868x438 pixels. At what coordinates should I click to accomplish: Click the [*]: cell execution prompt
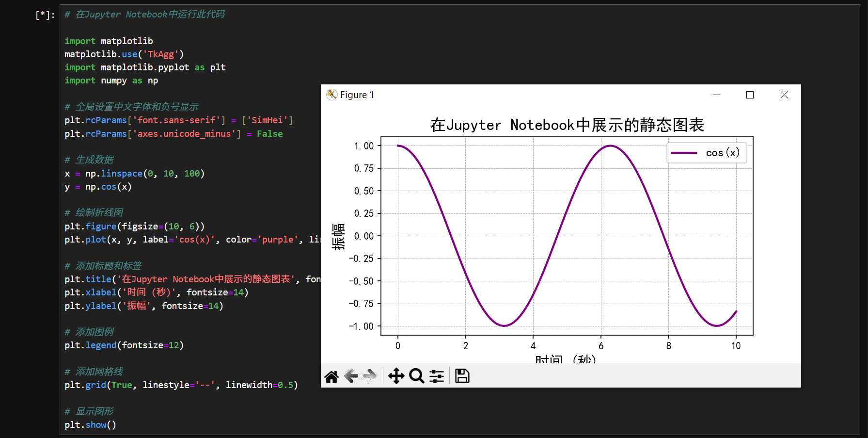tap(45, 15)
